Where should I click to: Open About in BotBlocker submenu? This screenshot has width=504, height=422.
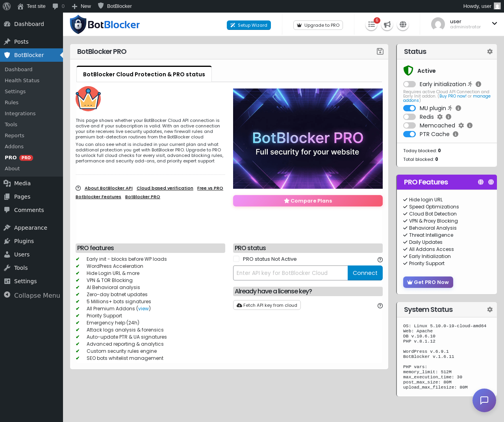(x=12, y=168)
